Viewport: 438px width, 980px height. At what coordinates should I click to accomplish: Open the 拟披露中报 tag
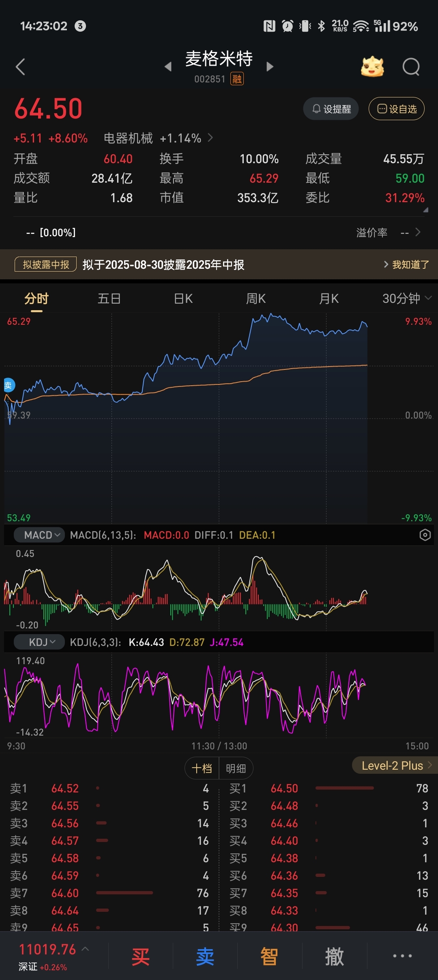tap(46, 264)
